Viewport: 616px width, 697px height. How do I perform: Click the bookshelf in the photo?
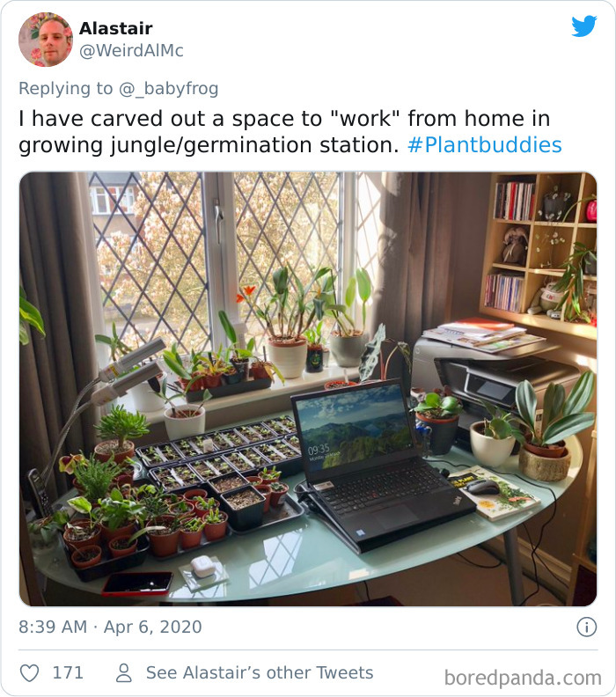pyautogui.click(x=539, y=249)
